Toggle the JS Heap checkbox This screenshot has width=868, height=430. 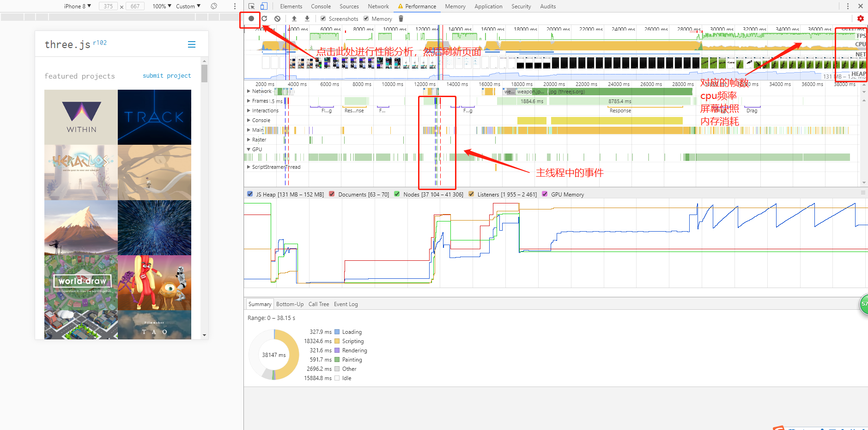(250, 194)
